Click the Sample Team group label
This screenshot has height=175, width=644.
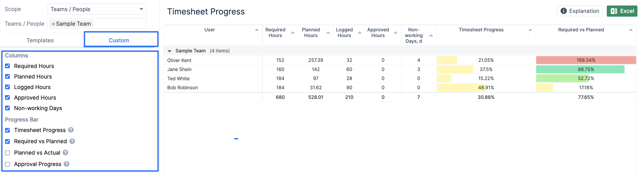(x=190, y=51)
